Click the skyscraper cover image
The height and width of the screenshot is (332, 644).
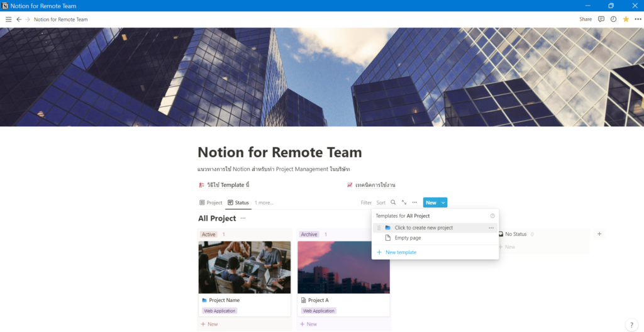pos(322,77)
